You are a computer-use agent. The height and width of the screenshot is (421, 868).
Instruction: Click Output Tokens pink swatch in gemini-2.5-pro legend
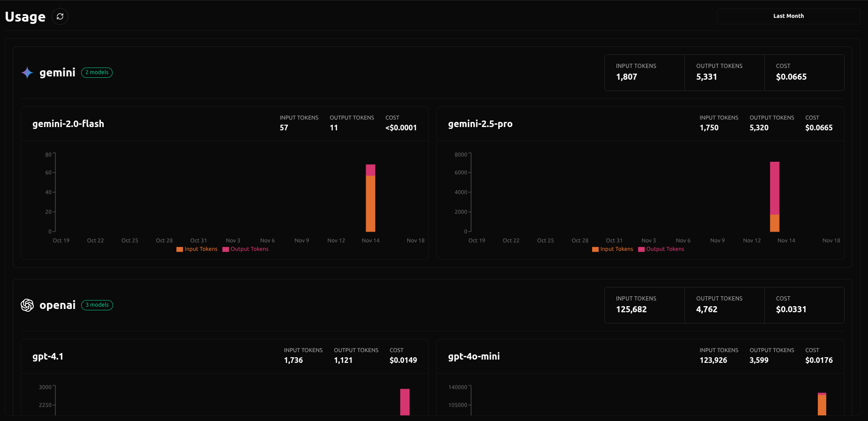641,249
